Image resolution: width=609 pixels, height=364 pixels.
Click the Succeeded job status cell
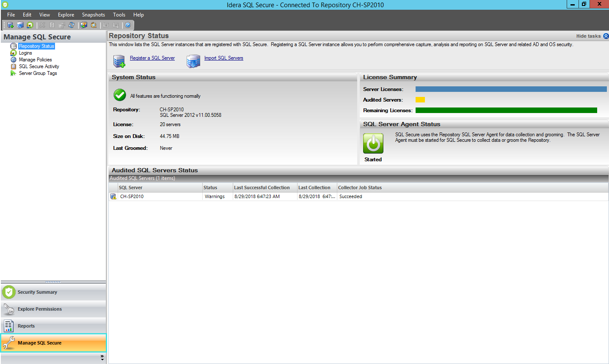click(473, 196)
